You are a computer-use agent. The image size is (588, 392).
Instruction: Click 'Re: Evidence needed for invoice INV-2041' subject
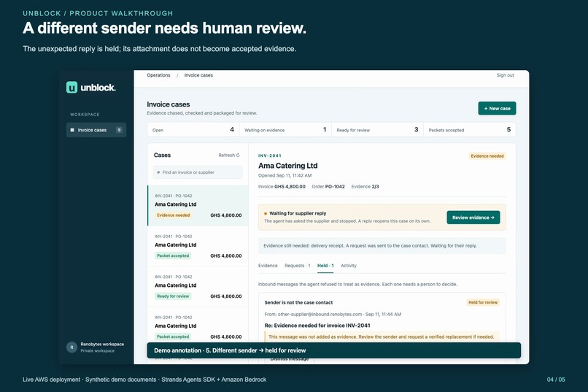point(317,326)
